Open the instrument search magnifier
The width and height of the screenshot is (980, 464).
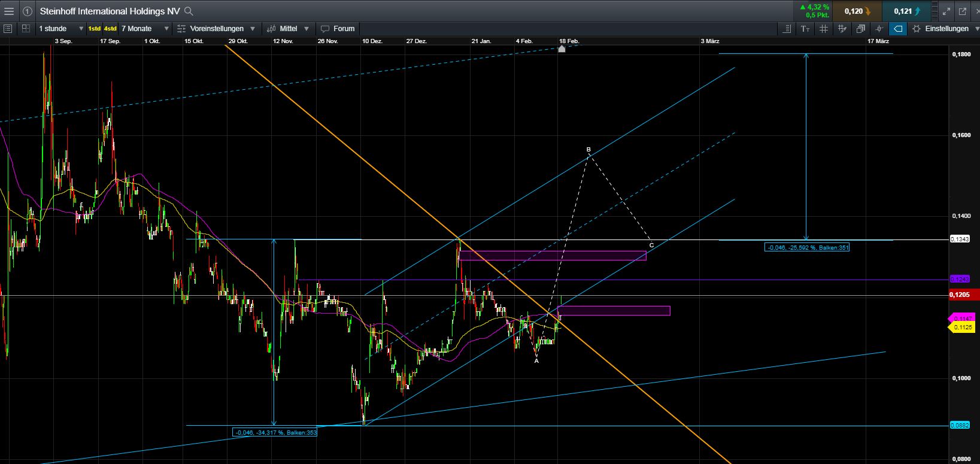pyautogui.click(x=189, y=11)
